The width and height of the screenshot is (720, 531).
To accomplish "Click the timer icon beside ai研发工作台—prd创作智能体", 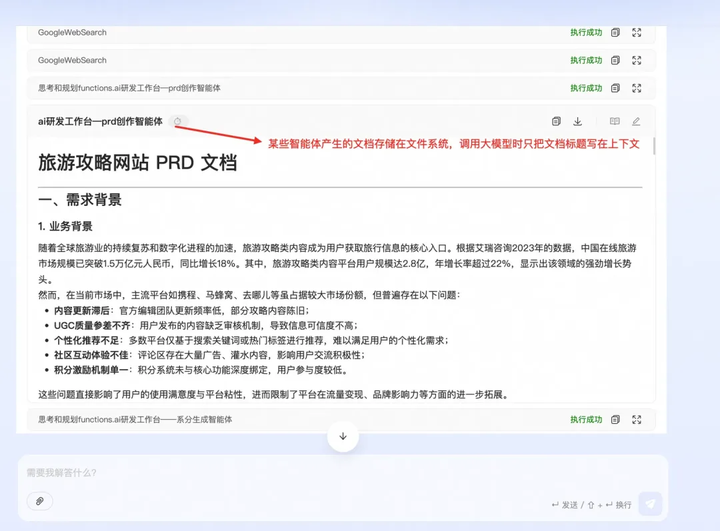I will pos(178,121).
